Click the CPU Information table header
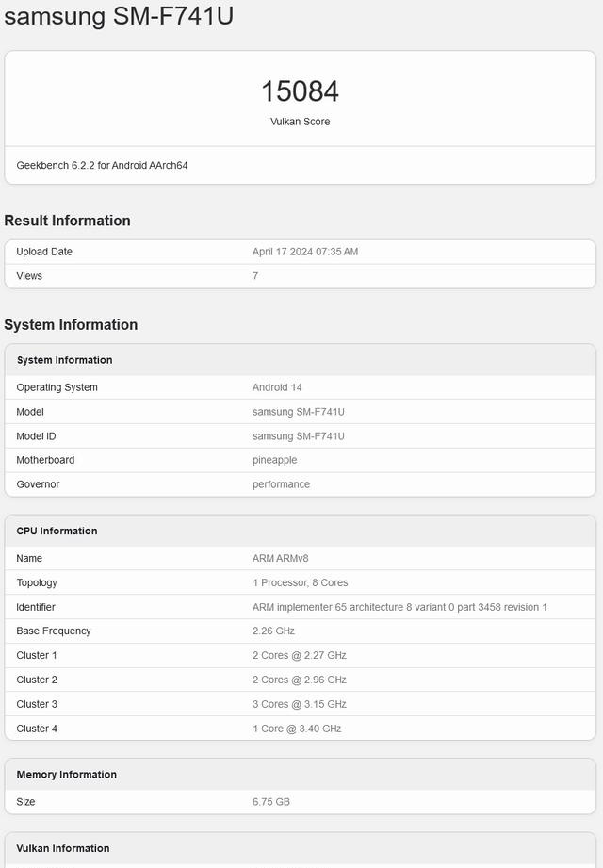 tap(300, 531)
